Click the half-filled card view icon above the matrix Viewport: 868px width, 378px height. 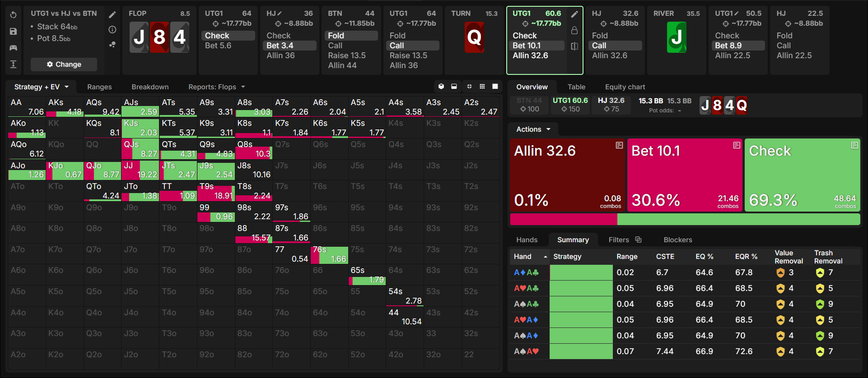pyautogui.click(x=454, y=87)
